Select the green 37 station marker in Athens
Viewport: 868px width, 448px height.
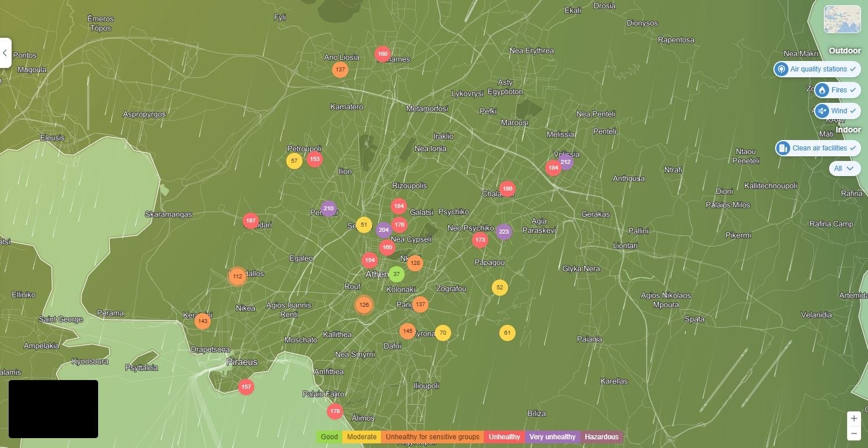click(396, 274)
